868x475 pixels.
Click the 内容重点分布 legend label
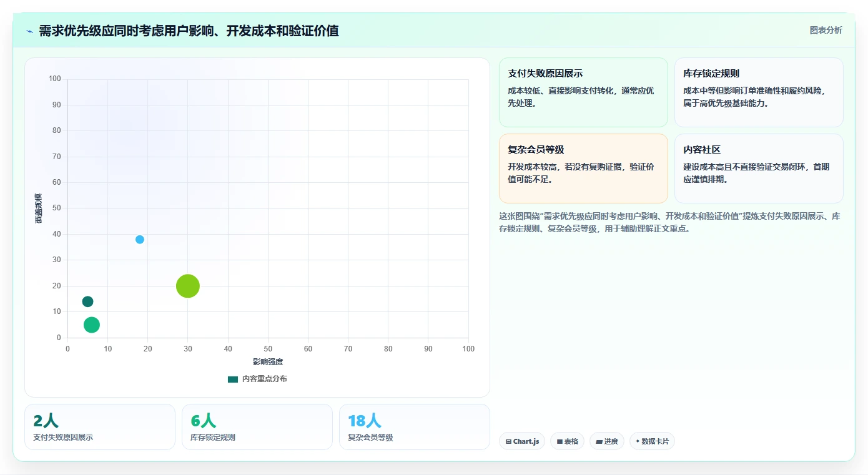pyautogui.click(x=265, y=379)
